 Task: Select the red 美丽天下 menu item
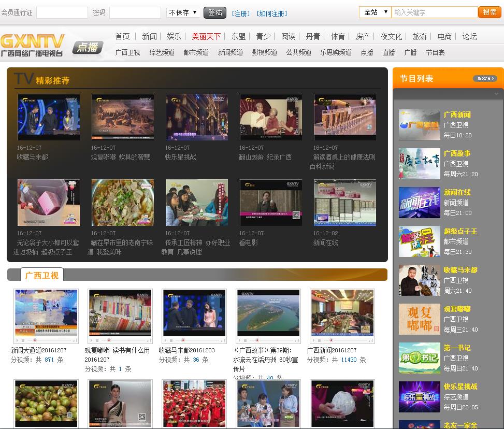(x=206, y=36)
